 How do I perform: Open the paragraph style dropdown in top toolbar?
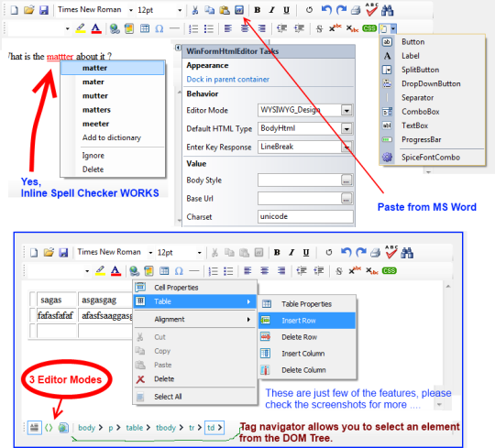pyautogui.click(x=67, y=28)
